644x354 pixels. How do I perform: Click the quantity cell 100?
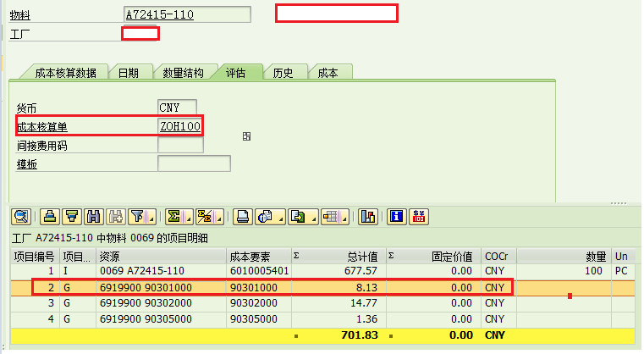coord(564,271)
